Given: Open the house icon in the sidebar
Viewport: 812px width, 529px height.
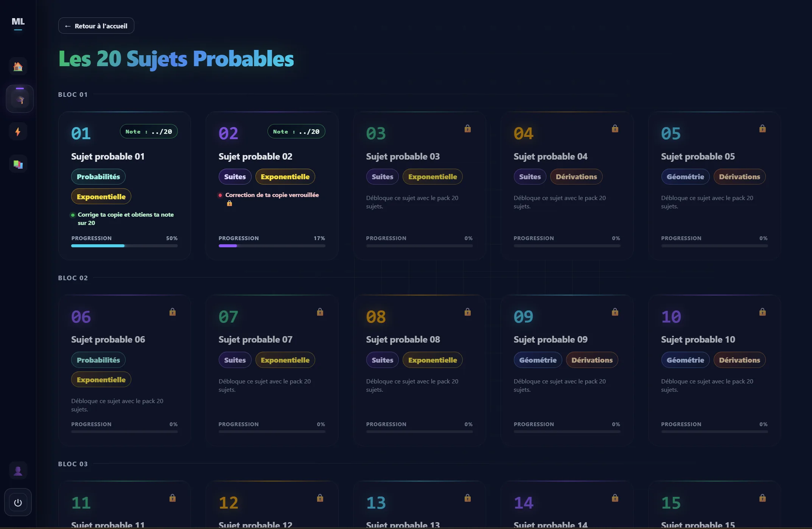Looking at the screenshot, I should point(18,67).
